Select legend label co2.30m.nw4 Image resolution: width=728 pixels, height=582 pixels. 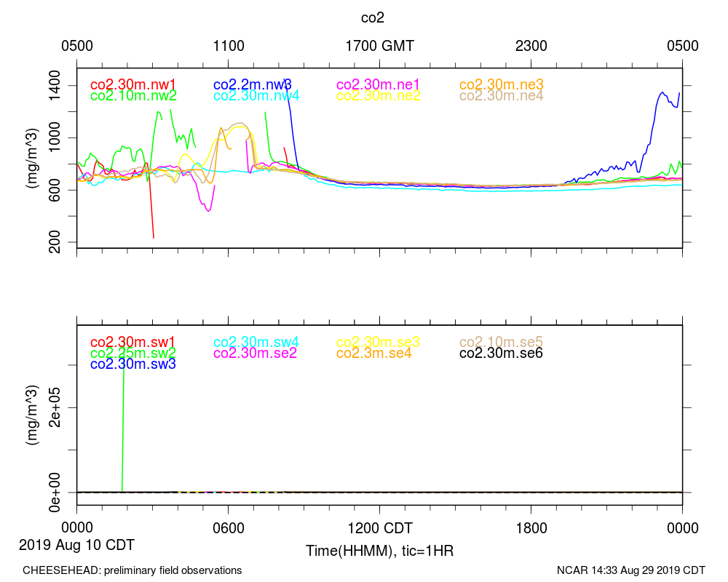click(x=256, y=95)
